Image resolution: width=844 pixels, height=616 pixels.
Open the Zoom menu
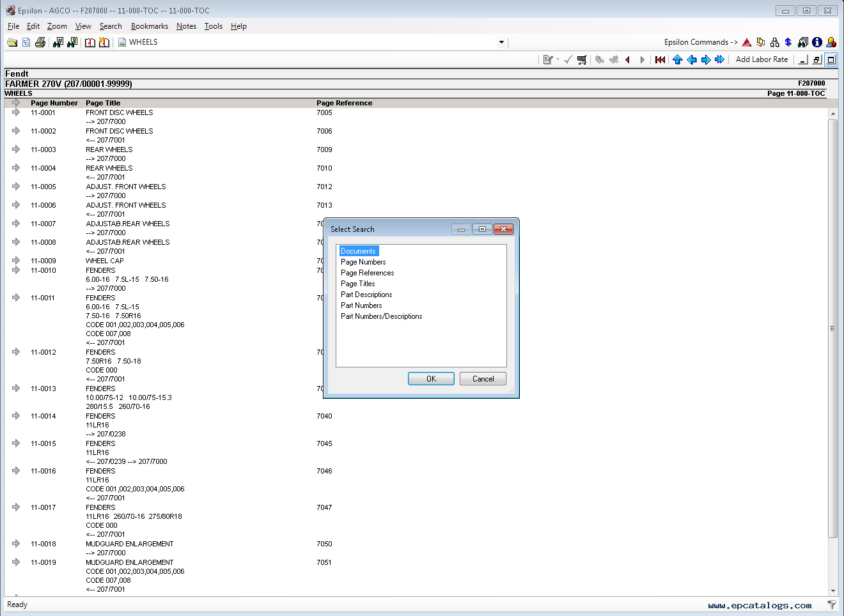(57, 26)
